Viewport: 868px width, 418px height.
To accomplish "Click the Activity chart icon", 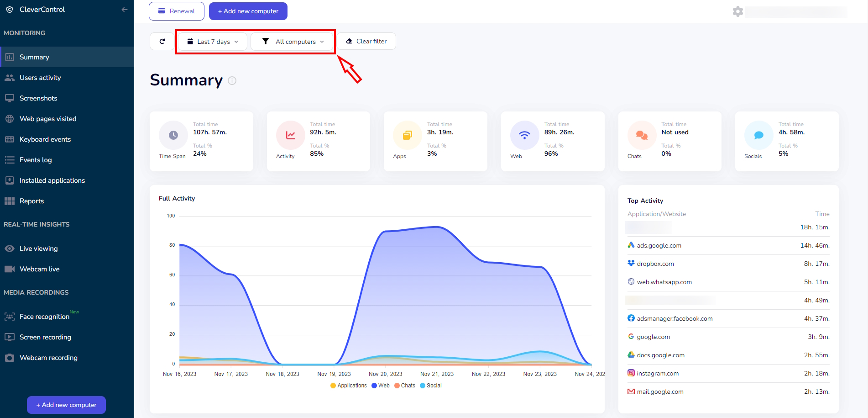I will tap(291, 135).
